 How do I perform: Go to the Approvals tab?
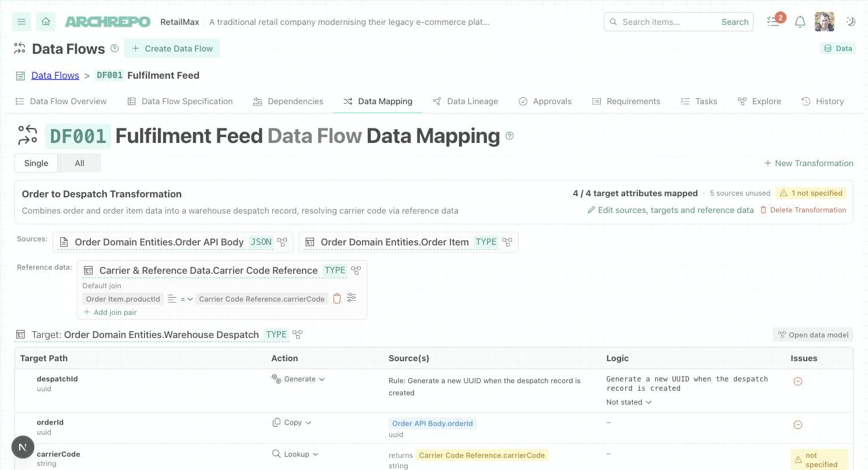pos(545,101)
